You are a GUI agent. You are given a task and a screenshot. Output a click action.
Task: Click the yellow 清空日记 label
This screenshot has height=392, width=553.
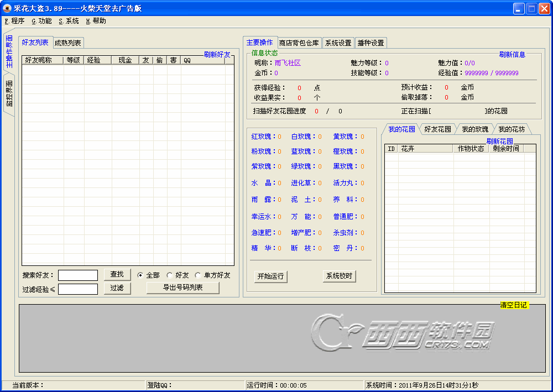coord(514,305)
